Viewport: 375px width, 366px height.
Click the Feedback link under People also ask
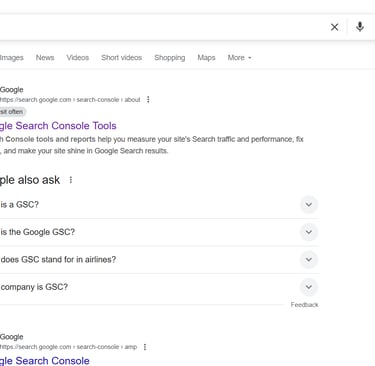(x=304, y=305)
